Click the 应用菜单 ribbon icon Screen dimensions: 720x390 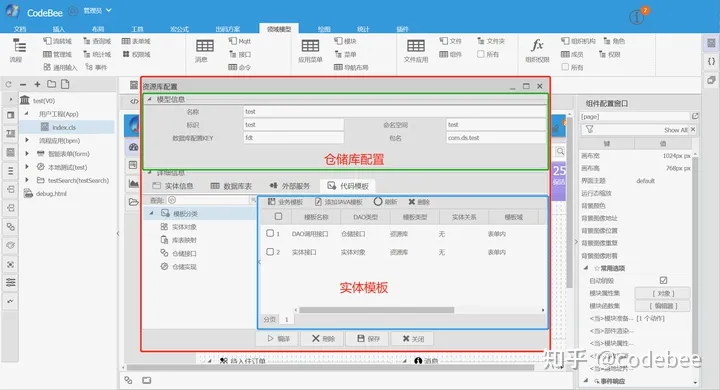[x=310, y=46]
